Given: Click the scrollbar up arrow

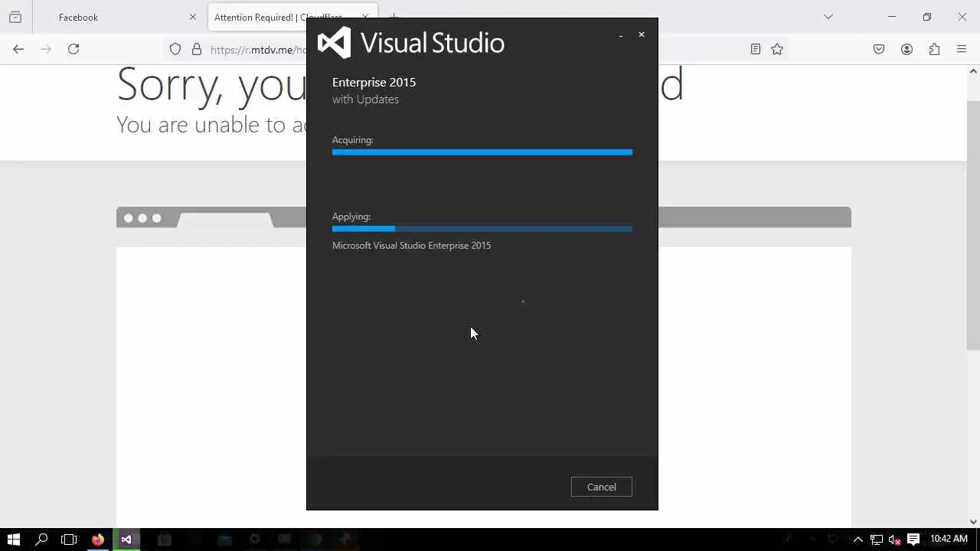Looking at the screenshot, I should (x=973, y=71).
